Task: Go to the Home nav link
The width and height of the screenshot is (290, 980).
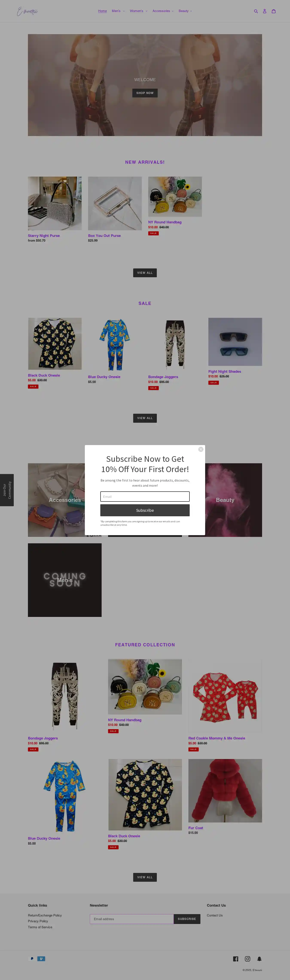Action: pyautogui.click(x=102, y=11)
